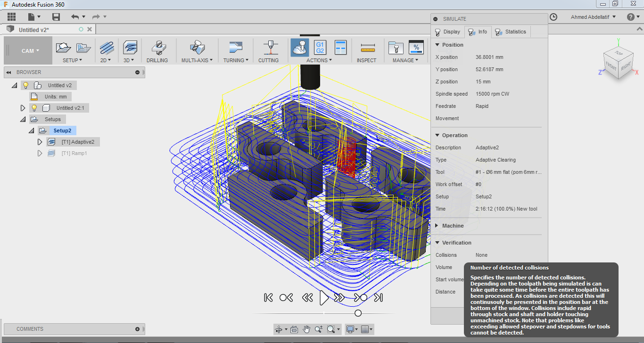The image size is (644, 343).
Task: Open the Help menu question mark
Action: tap(631, 17)
